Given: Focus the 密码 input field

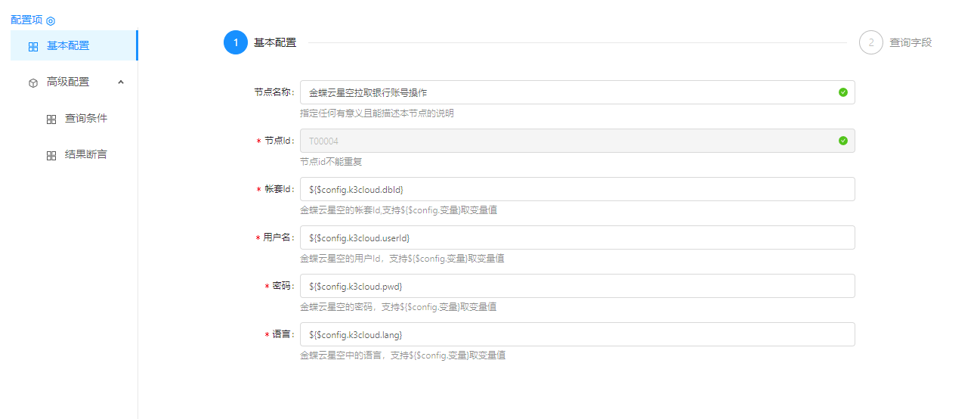Looking at the screenshot, I should pyautogui.click(x=577, y=286).
